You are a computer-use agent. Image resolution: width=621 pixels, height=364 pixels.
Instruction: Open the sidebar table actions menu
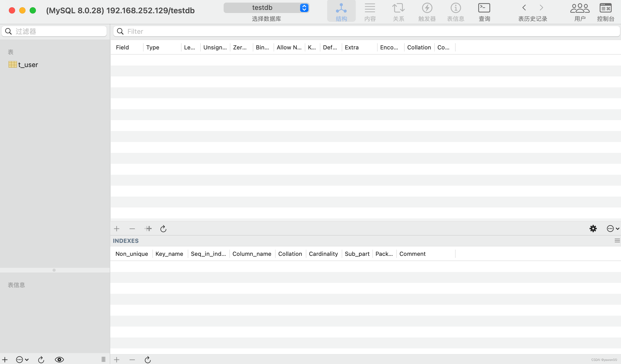pyautogui.click(x=22, y=360)
